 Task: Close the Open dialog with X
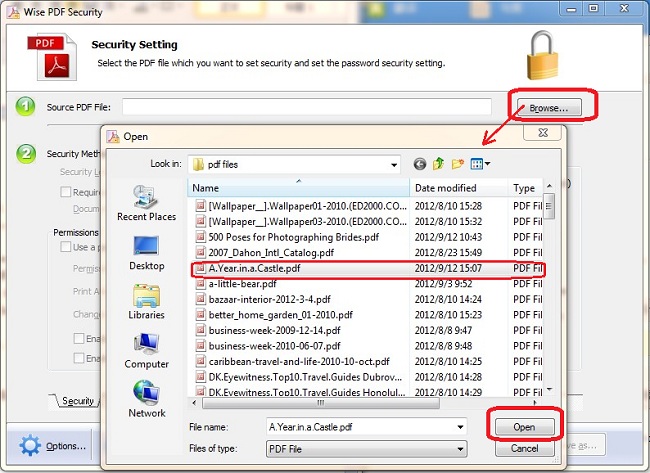(x=543, y=133)
